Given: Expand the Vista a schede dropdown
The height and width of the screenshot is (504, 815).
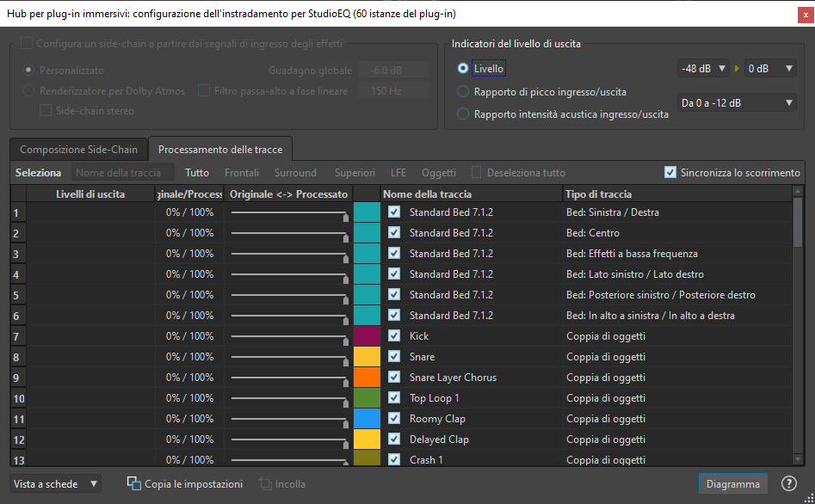Looking at the screenshot, I should (56, 484).
